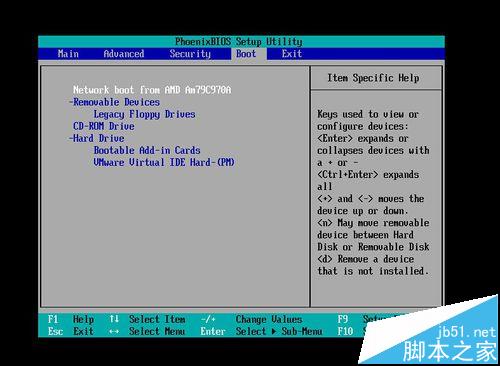Go to the Exit tab
The width and height of the screenshot is (500, 366).
(292, 54)
